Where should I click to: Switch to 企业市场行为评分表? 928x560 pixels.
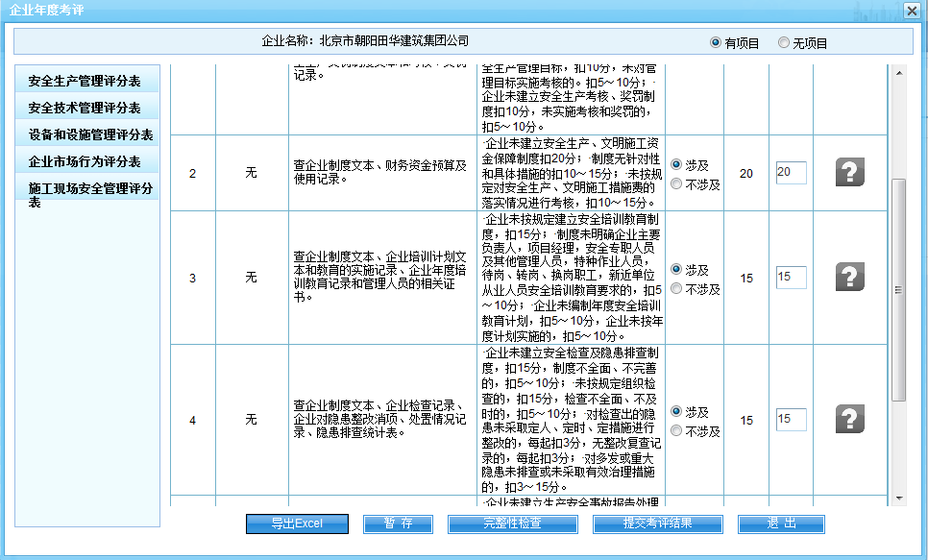point(86,161)
